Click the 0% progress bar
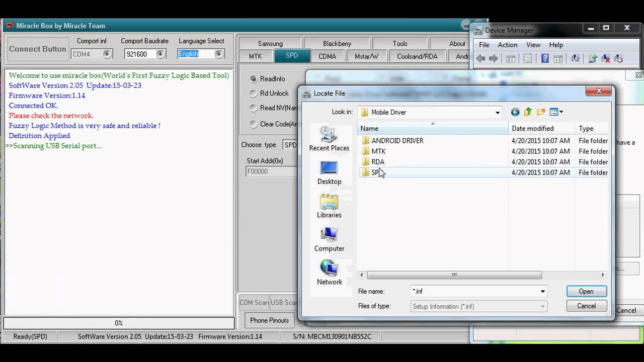This screenshot has height=362, width=644. click(119, 323)
